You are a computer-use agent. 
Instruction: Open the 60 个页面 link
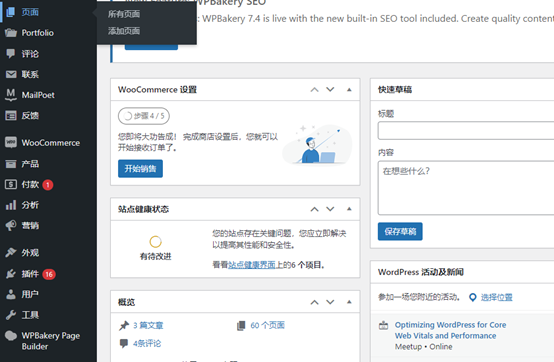tap(267, 325)
